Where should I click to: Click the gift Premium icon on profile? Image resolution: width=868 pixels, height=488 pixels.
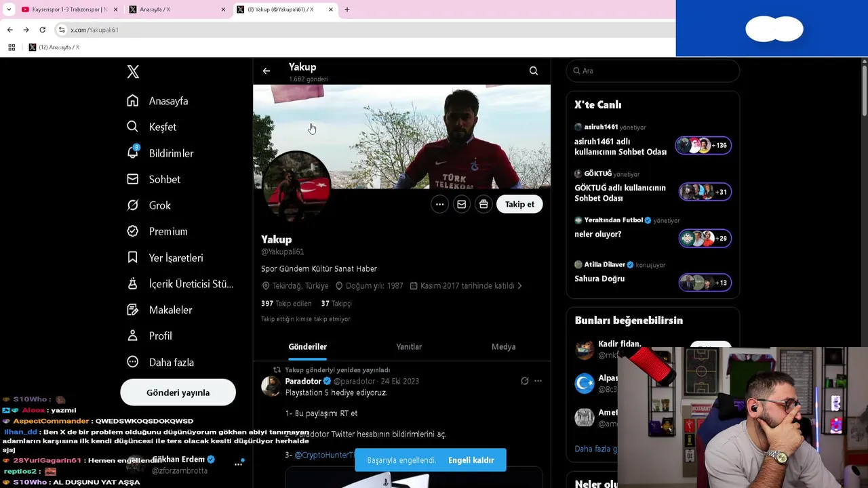tap(483, 204)
